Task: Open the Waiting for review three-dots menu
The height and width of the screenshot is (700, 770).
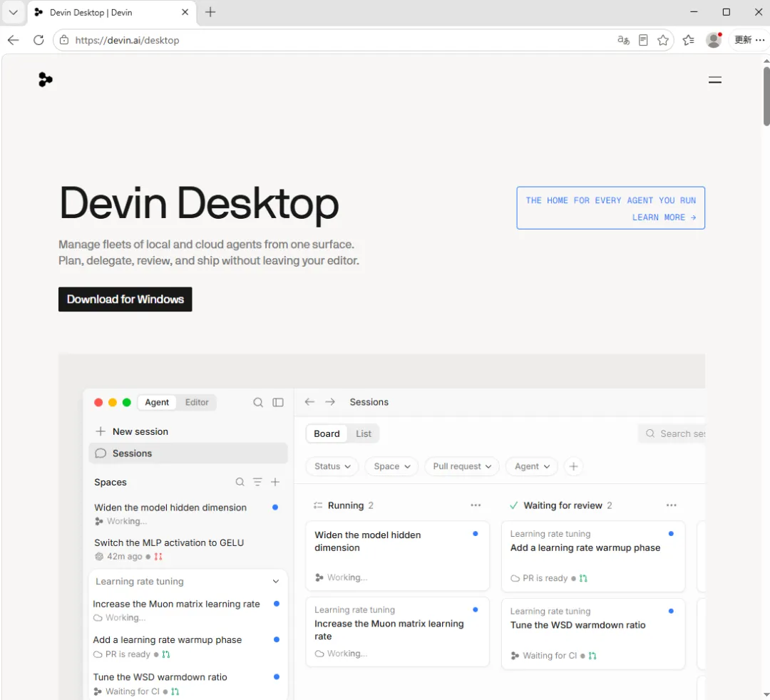Action: (x=671, y=505)
